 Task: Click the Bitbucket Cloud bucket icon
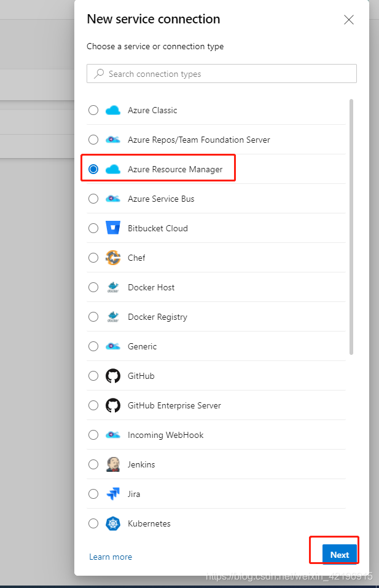tap(113, 228)
